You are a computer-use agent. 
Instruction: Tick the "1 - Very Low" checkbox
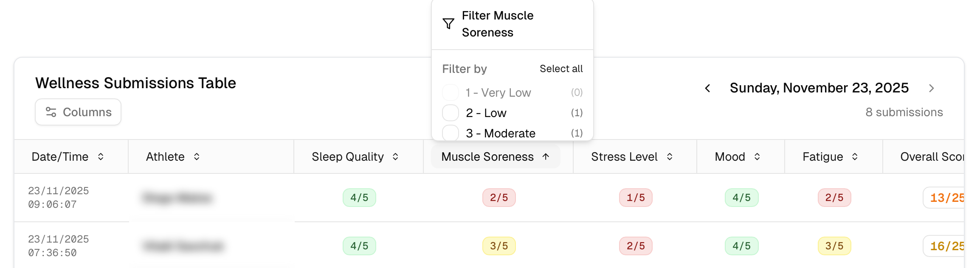click(451, 92)
